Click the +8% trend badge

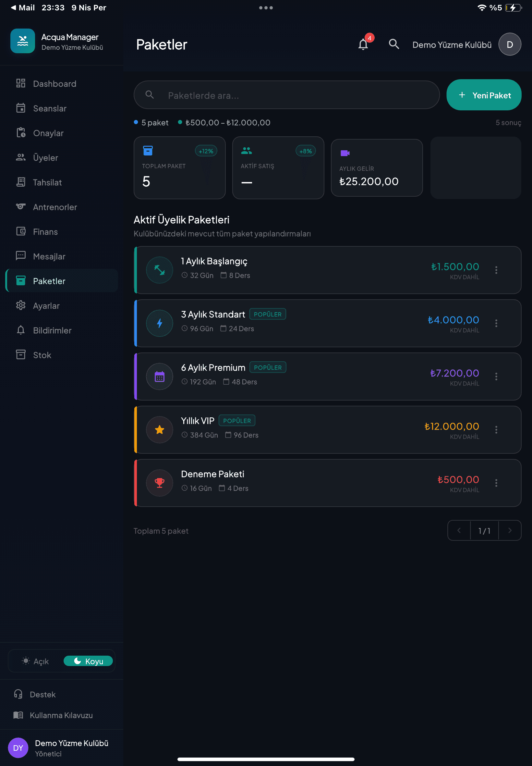pos(305,151)
